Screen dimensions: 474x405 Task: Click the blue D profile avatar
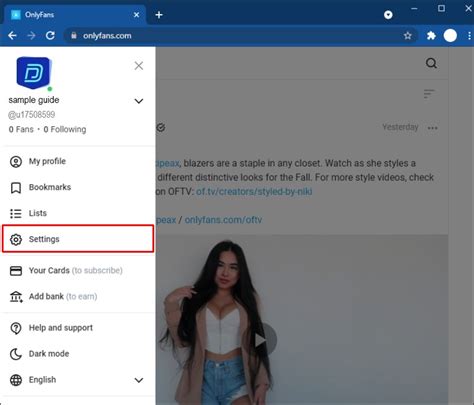33,73
